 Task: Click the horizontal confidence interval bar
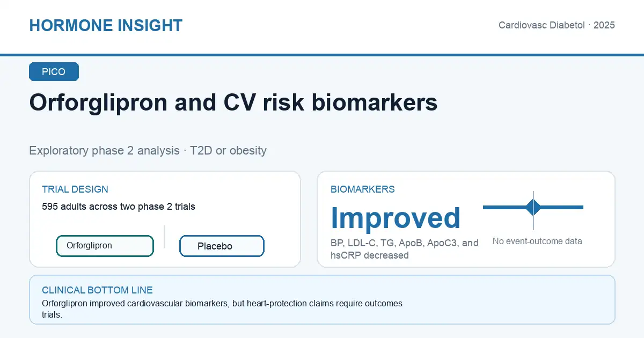coord(533,207)
